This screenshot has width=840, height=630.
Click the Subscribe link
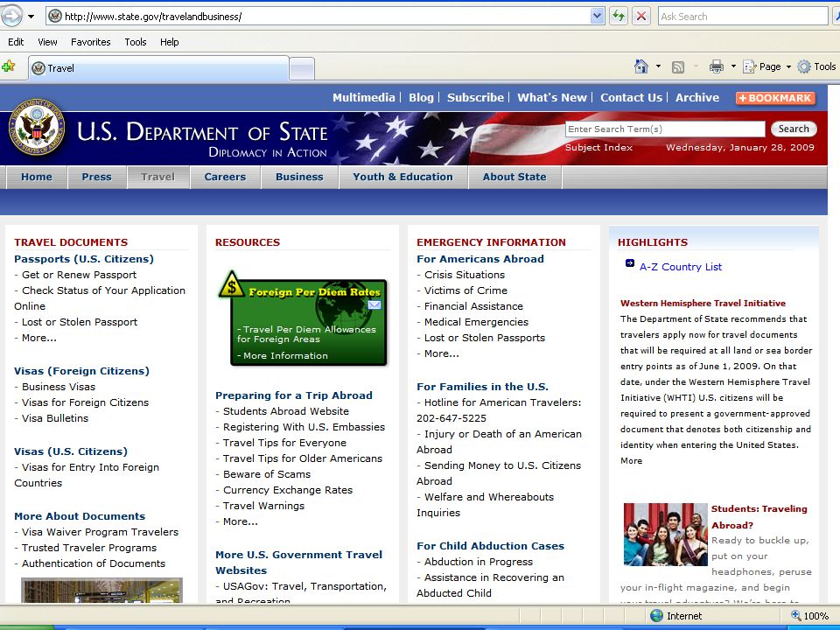[476, 97]
